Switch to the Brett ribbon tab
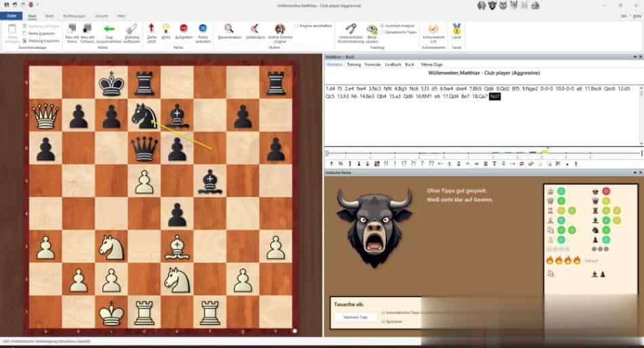 49,16
